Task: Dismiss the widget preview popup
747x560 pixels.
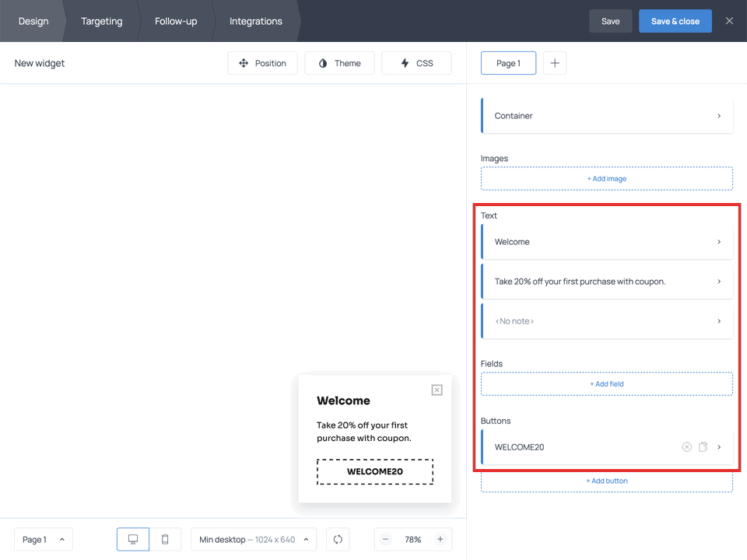Action: coord(437,390)
